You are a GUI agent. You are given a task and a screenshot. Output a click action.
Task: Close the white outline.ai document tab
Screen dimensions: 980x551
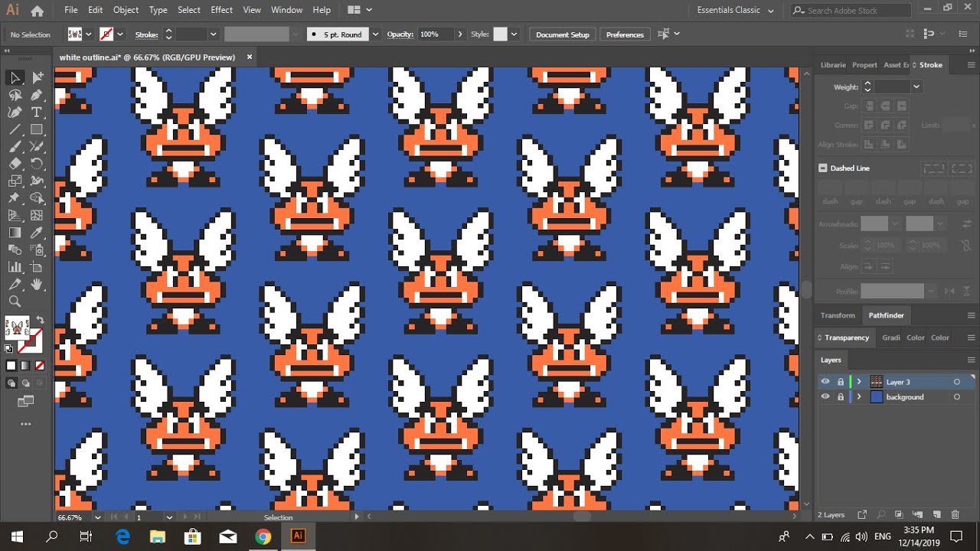(x=250, y=57)
